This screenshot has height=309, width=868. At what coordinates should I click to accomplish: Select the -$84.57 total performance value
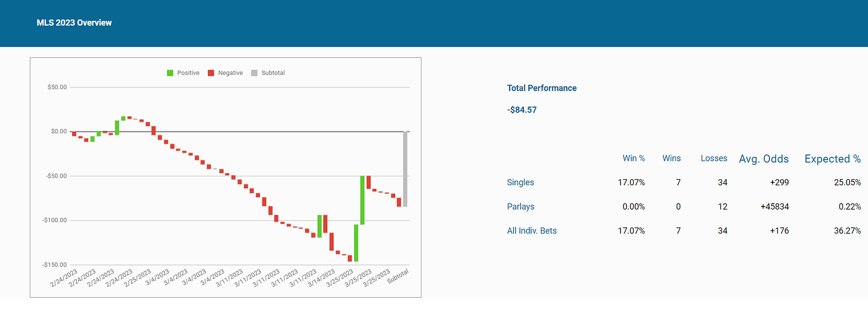coord(522,110)
